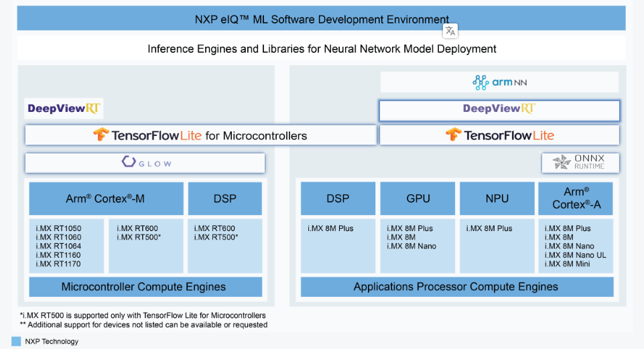Screen dimensions: 644x349
Task: Click 'i.MX RT500*' under Arm Cortex-M
Action: click(139, 237)
